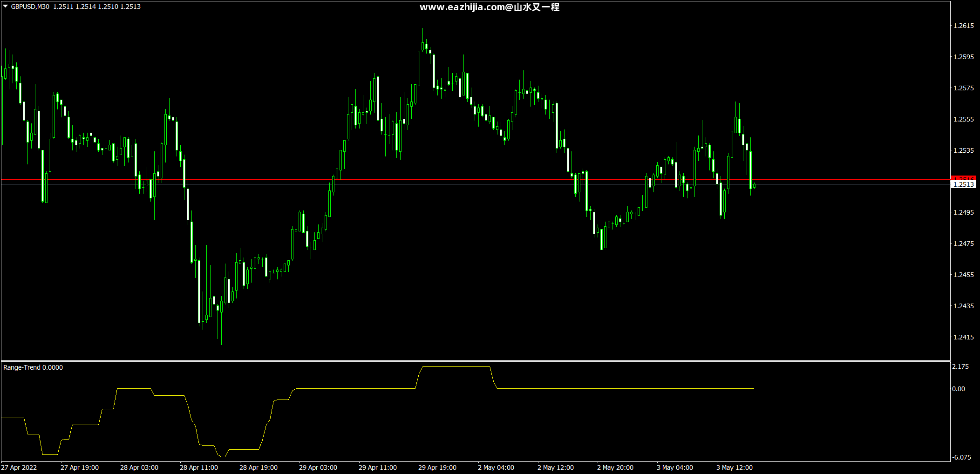Select time axis label 29 Apr 11:00
Viewport: 980px width, 474px height.
click(x=378, y=467)
